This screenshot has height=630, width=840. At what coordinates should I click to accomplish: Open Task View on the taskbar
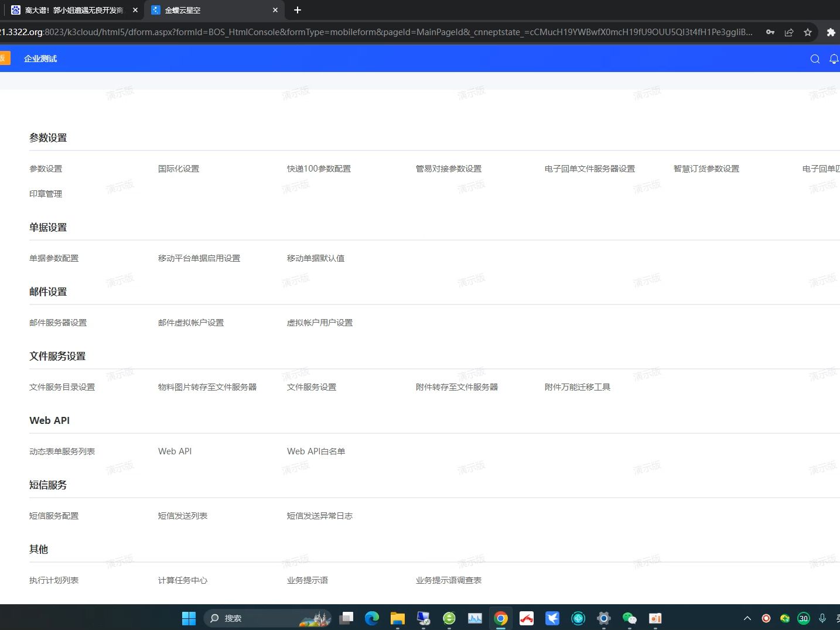(x=346, y=618)
